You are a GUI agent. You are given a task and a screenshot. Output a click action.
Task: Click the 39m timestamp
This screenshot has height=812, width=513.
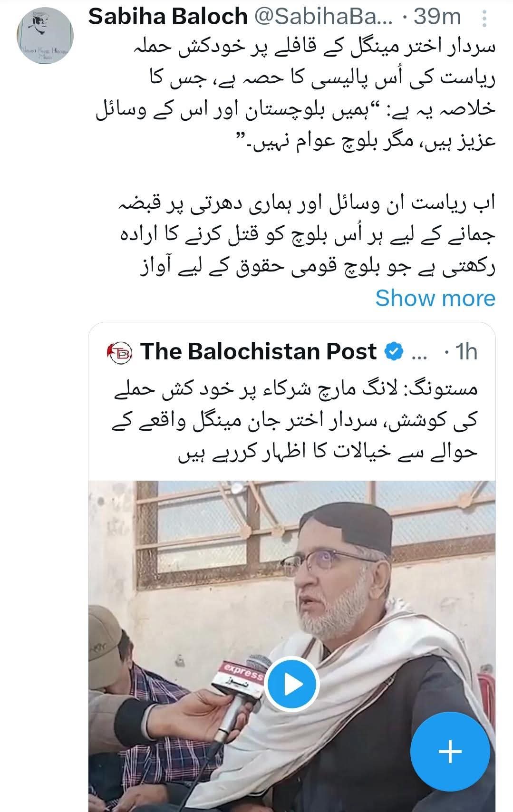437,18
